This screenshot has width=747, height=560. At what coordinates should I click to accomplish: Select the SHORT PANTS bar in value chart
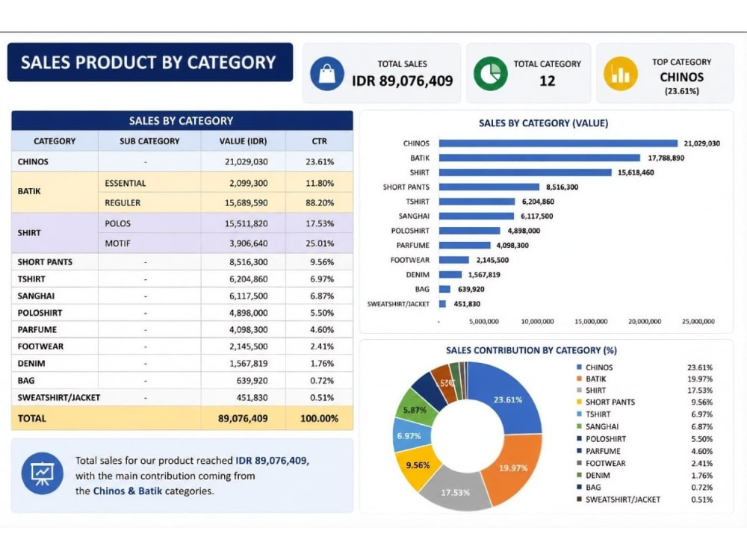click(x=489, y=187)
